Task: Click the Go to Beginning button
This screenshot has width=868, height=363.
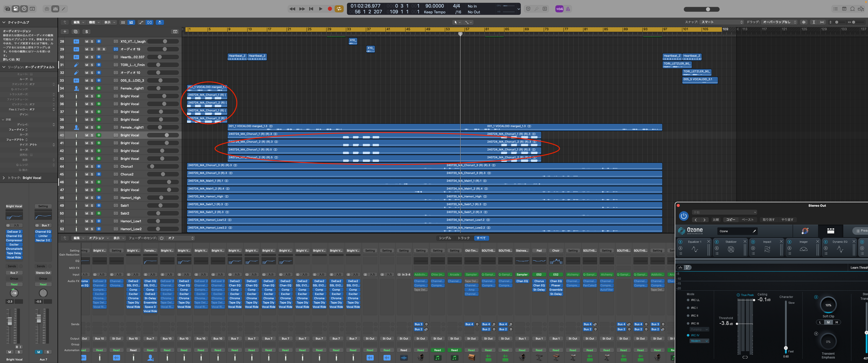Action: pos(311,9)
